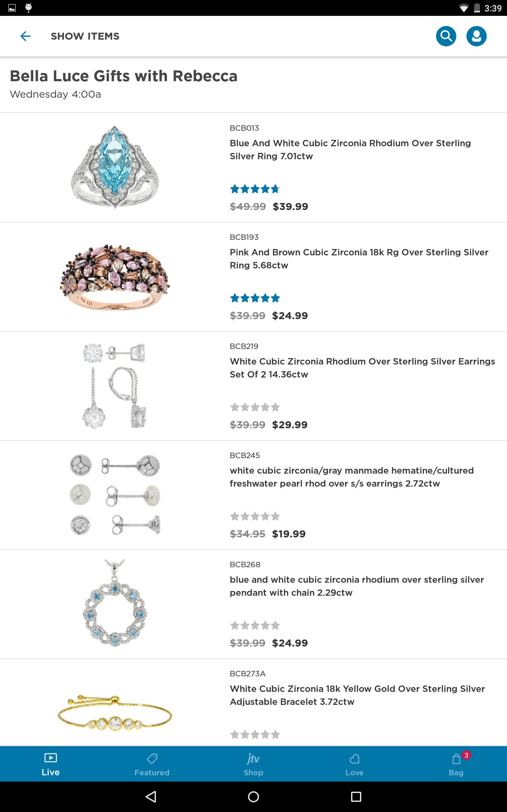Open the blue marquise ring image
This screenshot has height=812, width=507.
click(115, 167)
